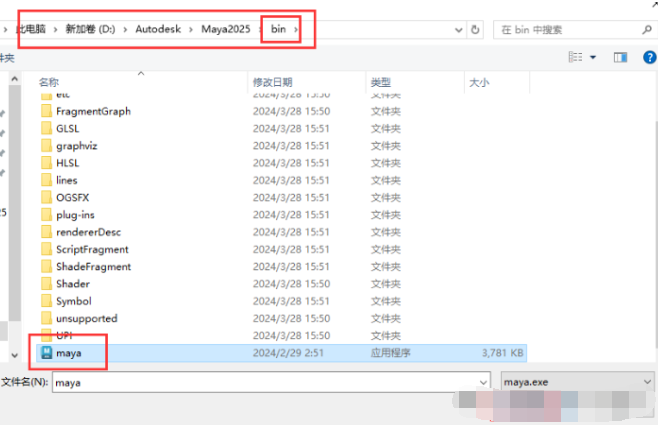
Task: Click the FragmentGraph folder icon
Action: pyautogui.click(x=47, y=111)
